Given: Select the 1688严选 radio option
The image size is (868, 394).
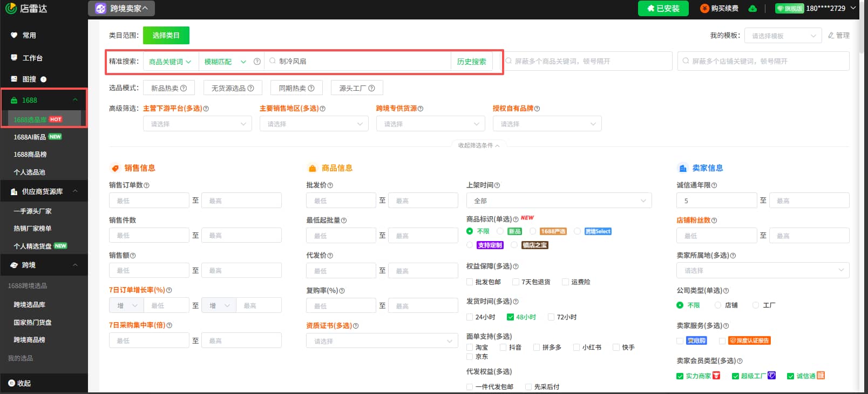Looking at the screenshot, I should point(533,231).
